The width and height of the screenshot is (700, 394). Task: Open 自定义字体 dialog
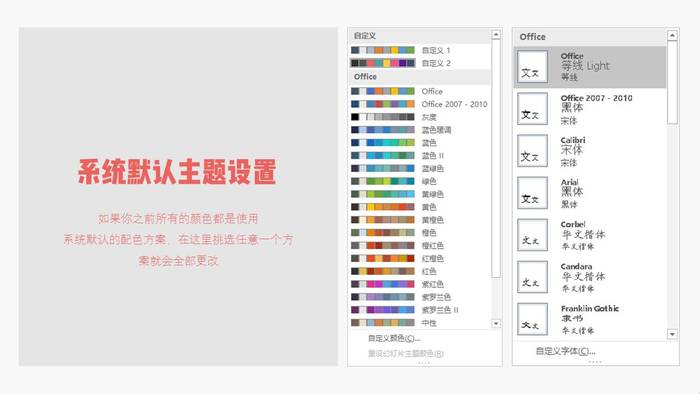tap(566, 351)
